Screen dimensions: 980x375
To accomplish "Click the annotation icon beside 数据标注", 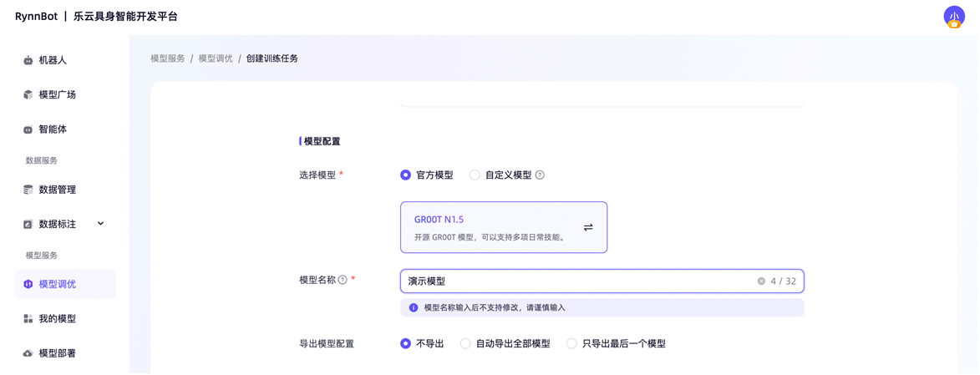I will coord(28,225).
